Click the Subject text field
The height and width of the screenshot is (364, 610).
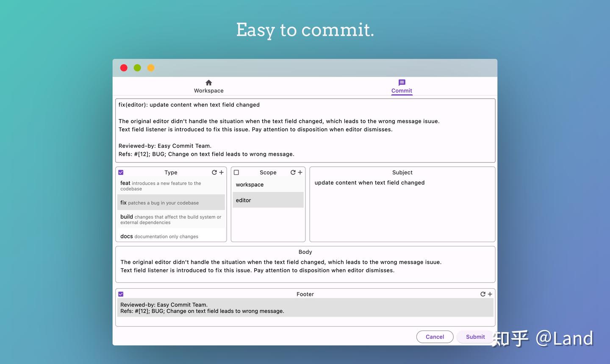click(402, 195)
